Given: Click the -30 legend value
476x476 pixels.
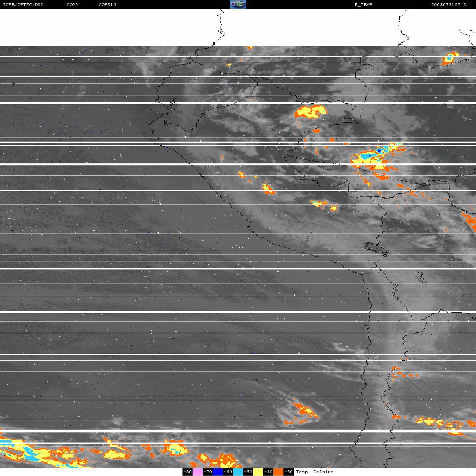Looking at the screenshot, I should [x=288, y=472].
